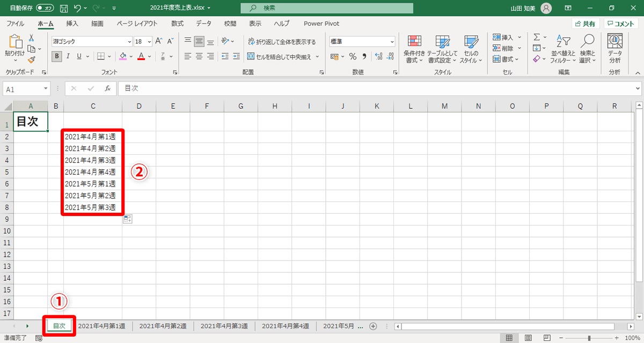Image resolution: width=644 pixels, height=343 pixels.
Task: Toggle Bold formatting
Action: [x=57, y=56]
